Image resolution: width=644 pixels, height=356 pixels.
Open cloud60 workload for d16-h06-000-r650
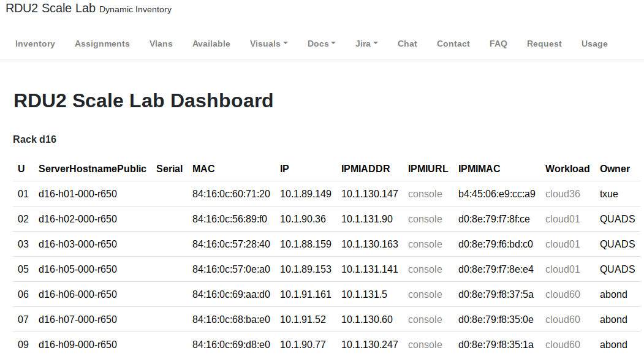click(x=563, y=294)
